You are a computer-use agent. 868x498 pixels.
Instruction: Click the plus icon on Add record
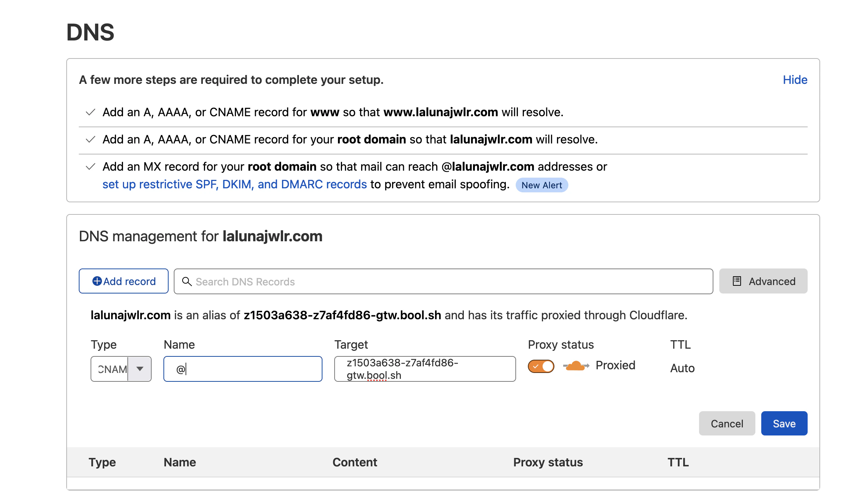[97, 281]
